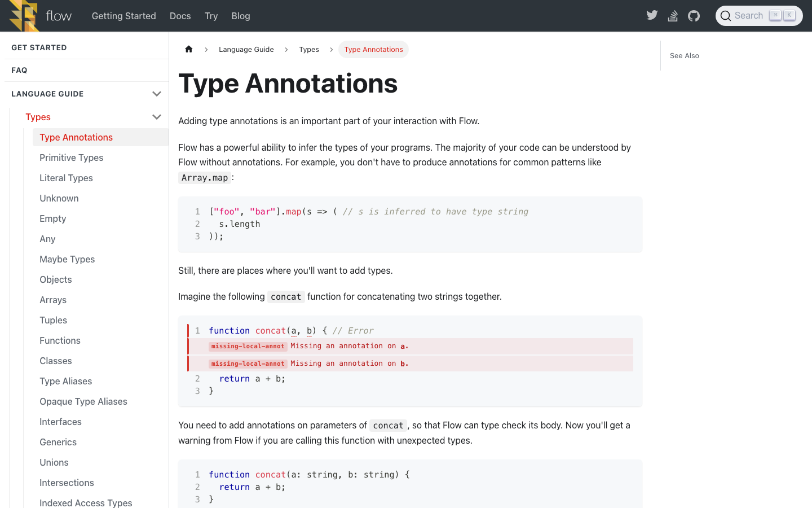The width and height of the screenshot is (812, 508).
Task: Click the inline Array.map code
Action: tap(205, 177)
